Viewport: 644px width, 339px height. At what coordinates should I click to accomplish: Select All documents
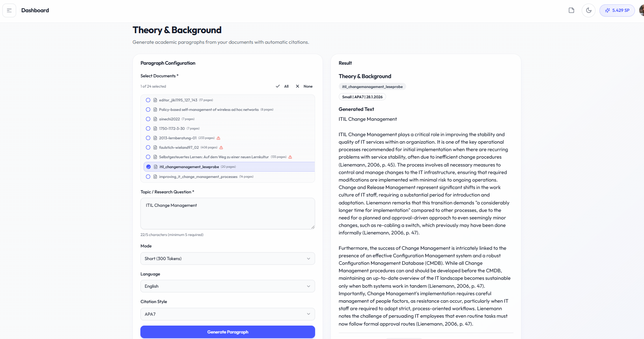(282, 86)
